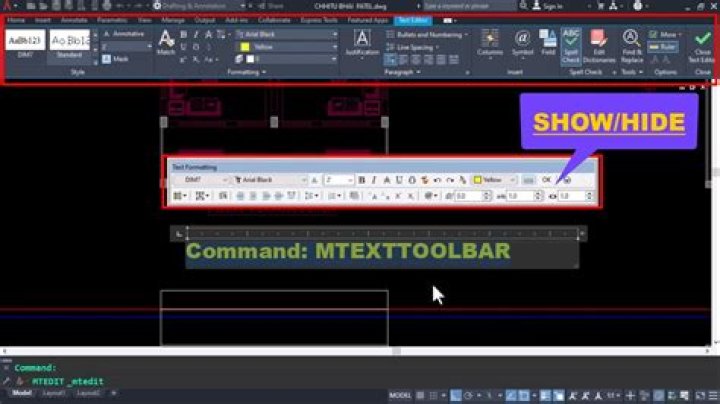Switch to the Layout1 tab
This screenshot has height=404, width=720.
53,393
